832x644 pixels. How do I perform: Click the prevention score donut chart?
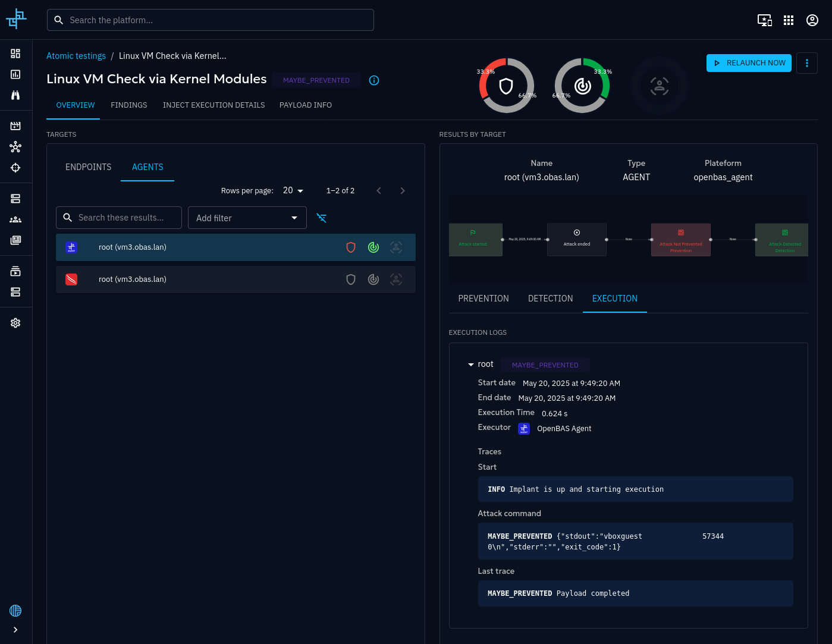pyautogui.click(x=506, y=86)
